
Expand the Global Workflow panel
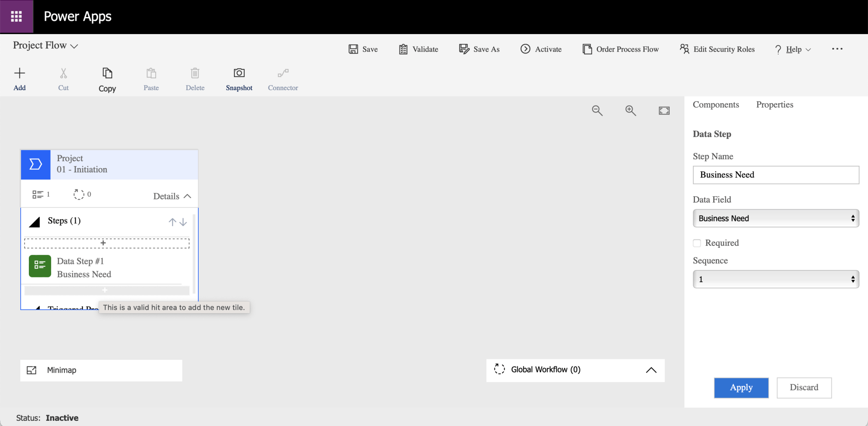[651, 370]
